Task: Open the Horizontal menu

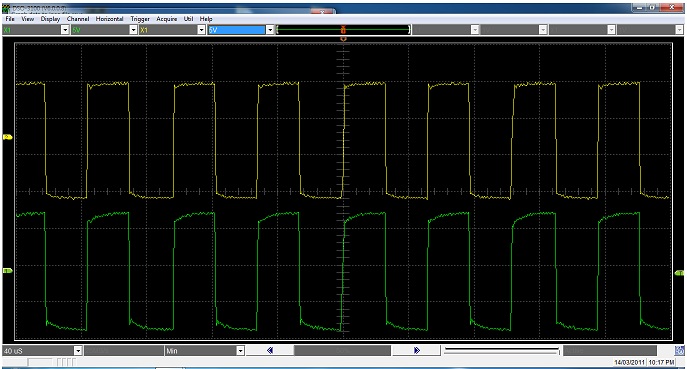Action: (110, 19)
